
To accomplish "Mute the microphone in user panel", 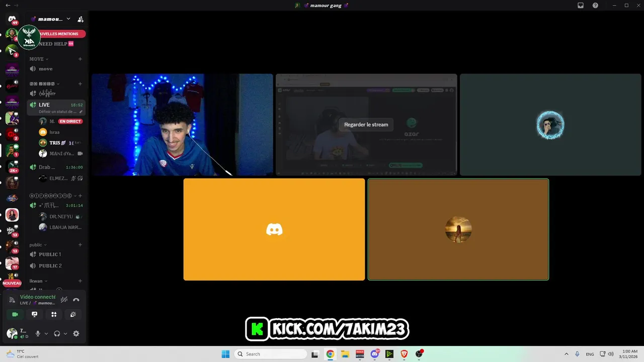I will coord(38,333).
